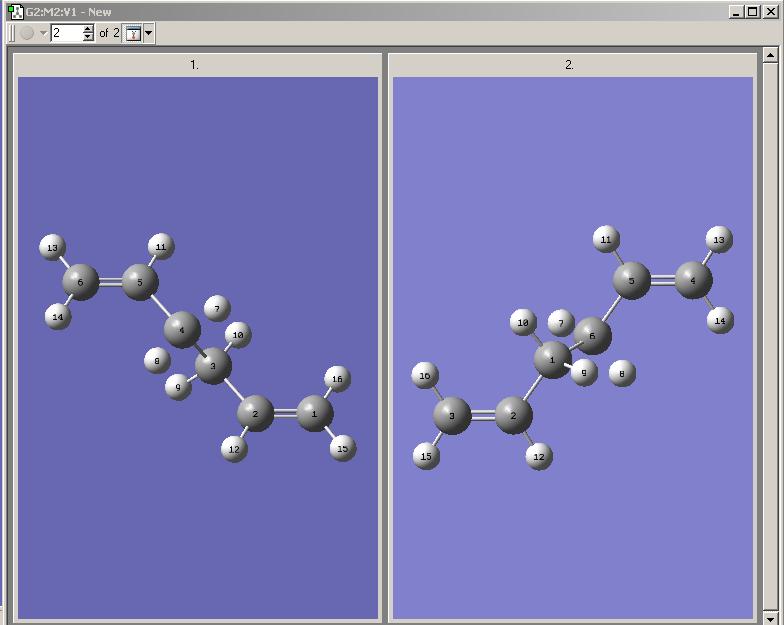Click the toolbar grip handle
784x625 pixels.
[x=12, y=34]
